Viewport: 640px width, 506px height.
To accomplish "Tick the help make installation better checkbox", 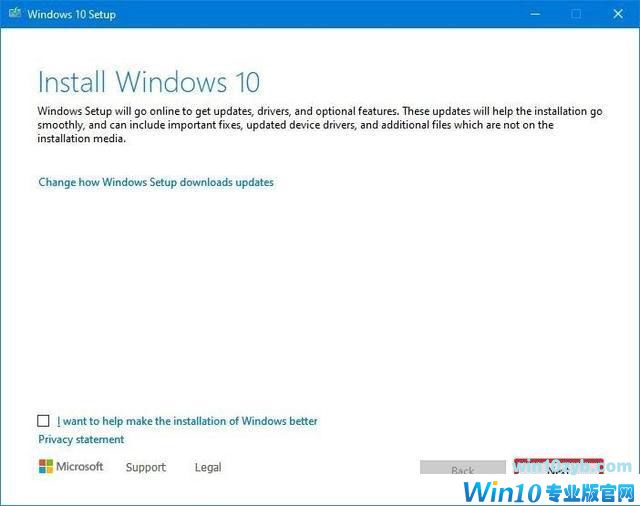I will point(43,421).
